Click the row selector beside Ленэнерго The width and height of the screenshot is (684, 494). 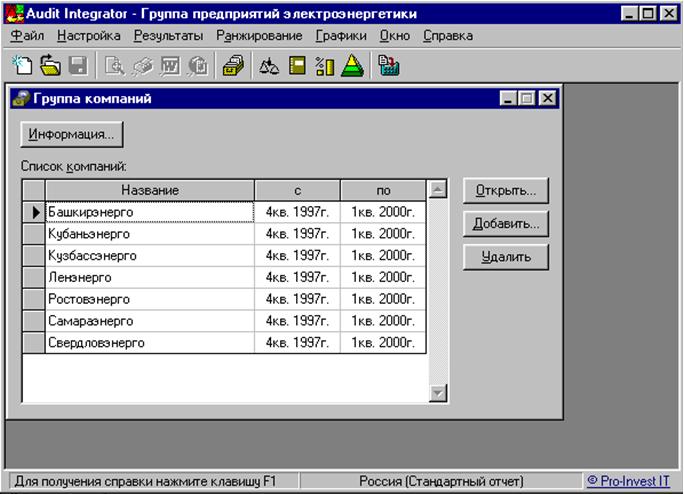tap(34, 278)
